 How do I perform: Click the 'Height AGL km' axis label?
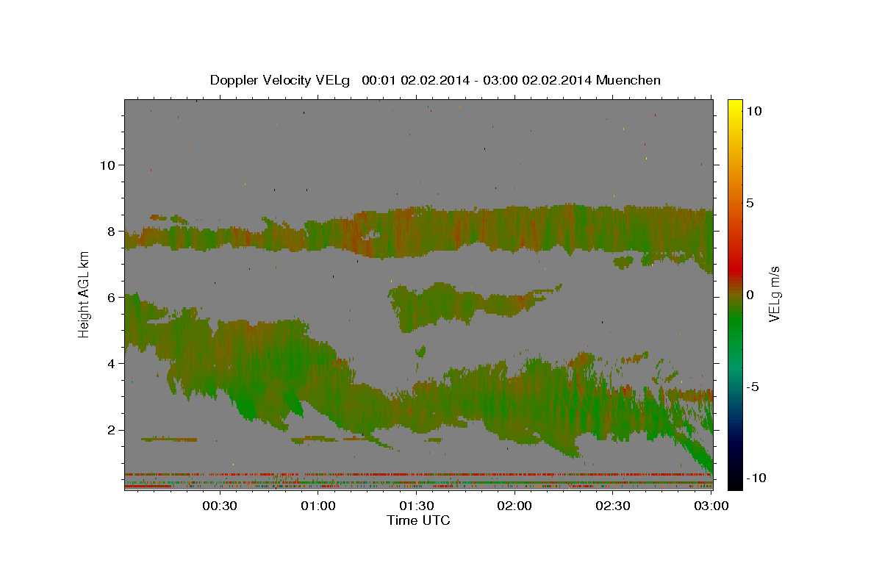click(x=84, y=294)
